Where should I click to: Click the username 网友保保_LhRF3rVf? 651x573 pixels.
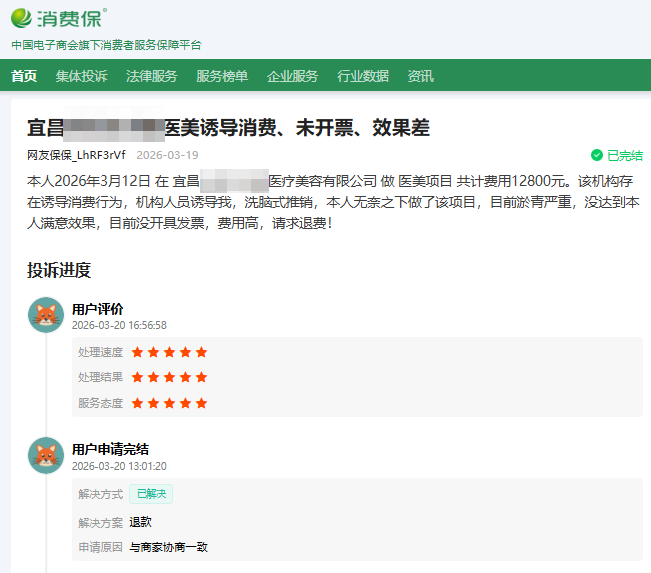(76, 155)
